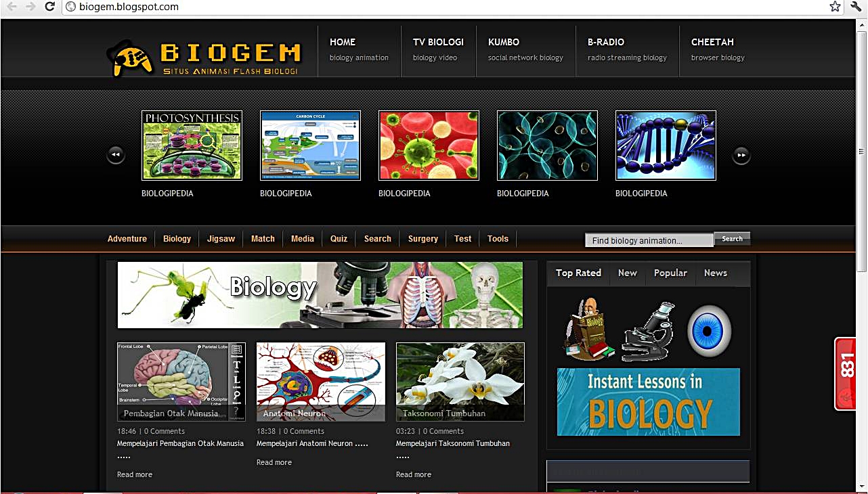Screen dimensions: 868x494
Task: Switch to the Popular tab
Action: point(670,273)
